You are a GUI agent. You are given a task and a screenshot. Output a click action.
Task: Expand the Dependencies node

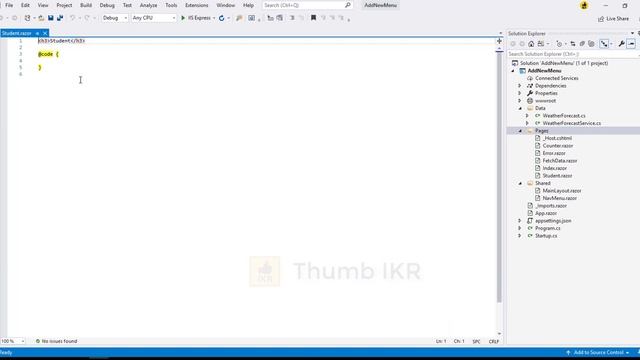click(520, 86)
